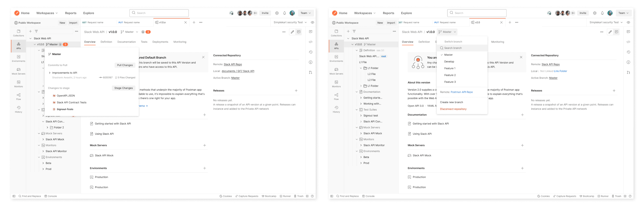This screenshot has width=644, height=208.
Task: Open Runner in the right window status bar
Action: point(603,196)
